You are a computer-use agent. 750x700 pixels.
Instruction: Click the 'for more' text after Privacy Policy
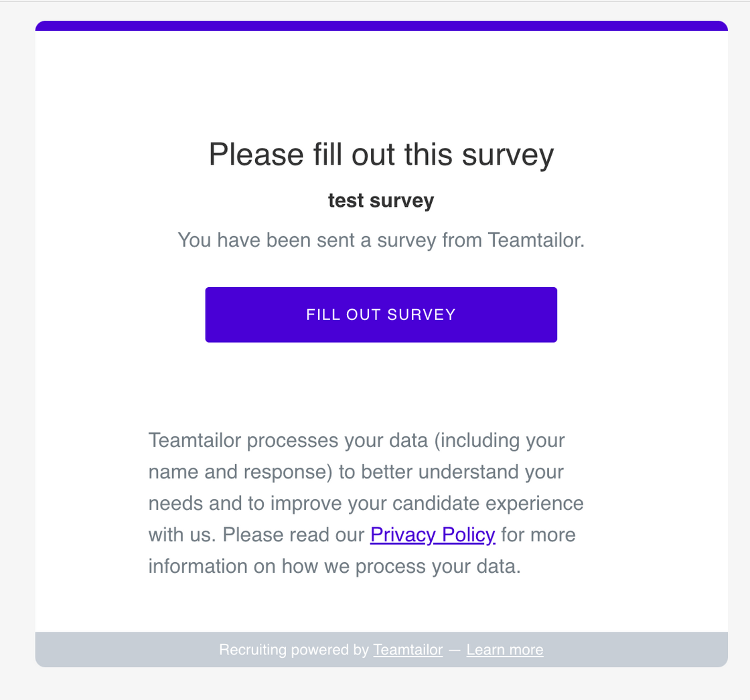point(538,535)
